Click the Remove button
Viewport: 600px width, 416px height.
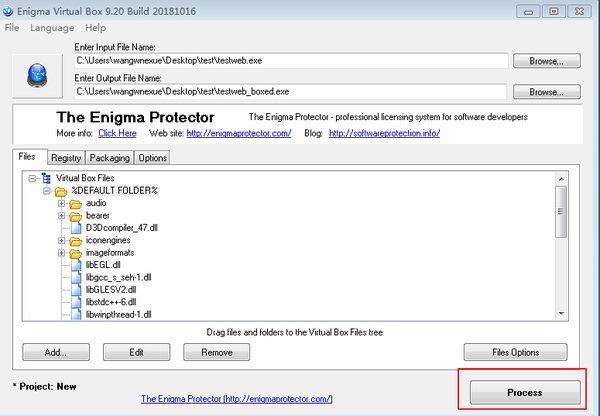point(217,352)
